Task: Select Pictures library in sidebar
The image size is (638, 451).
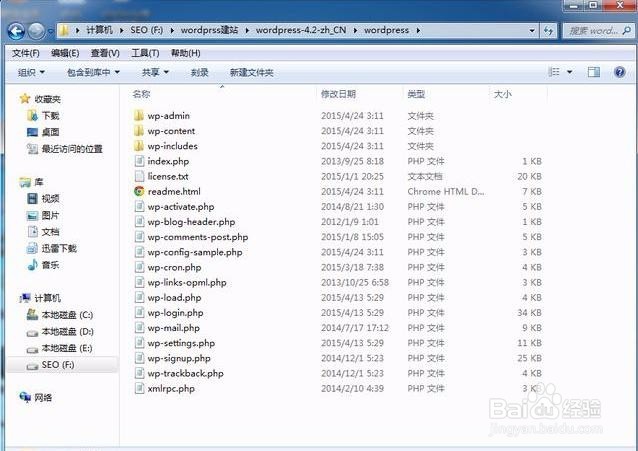Action: coord(44,215)
